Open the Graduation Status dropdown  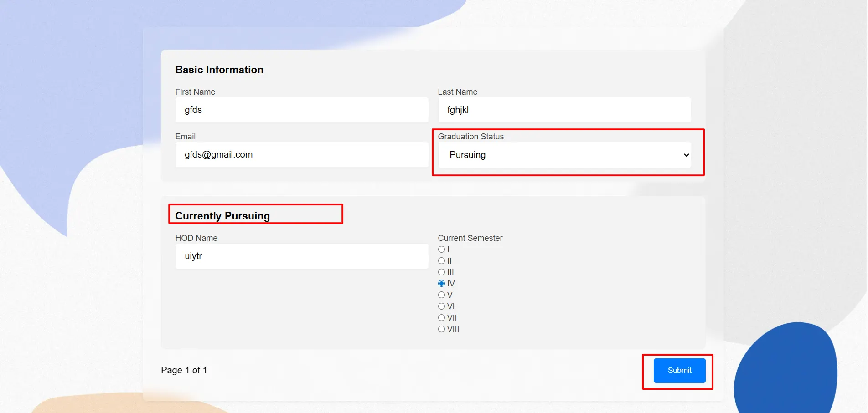[564, 155]
